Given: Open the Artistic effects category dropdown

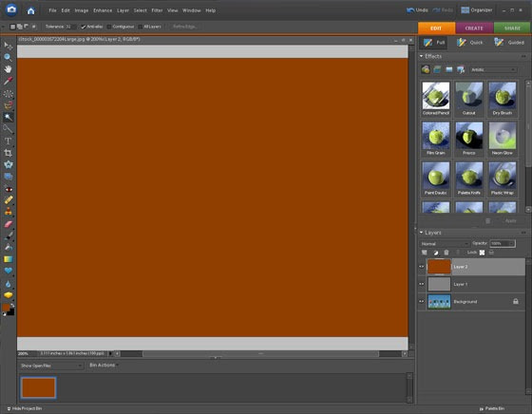Looking at the screenshot, I should point(493,70).
